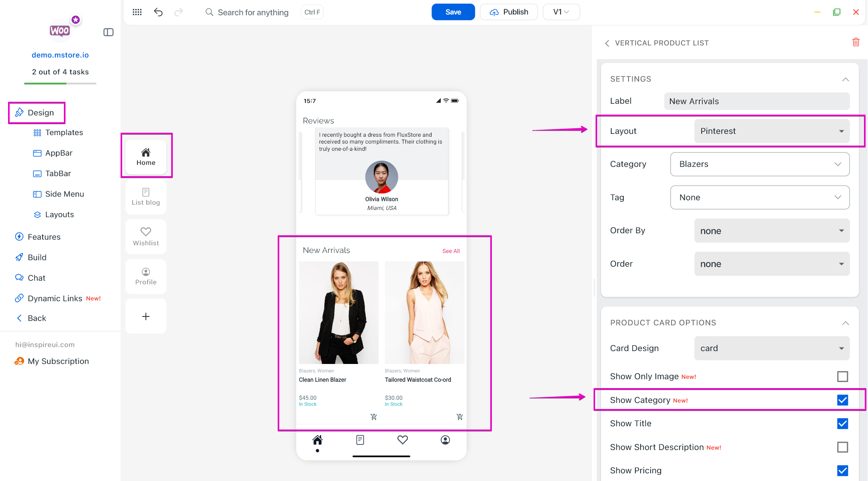Click the add new tab plus icon
This screenshot has width=868, height=481.
coord(146,317)
